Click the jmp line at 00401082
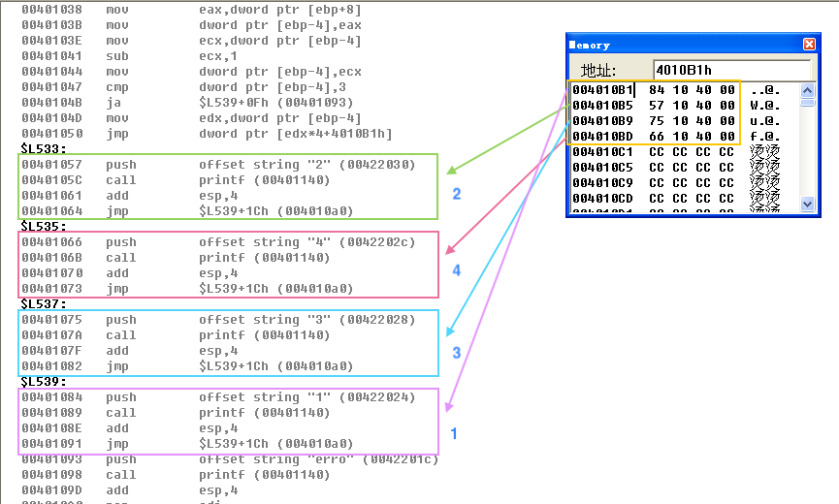The width and height of the screenshot is (839, 504). pyautogui.click(x=188, y=366)
